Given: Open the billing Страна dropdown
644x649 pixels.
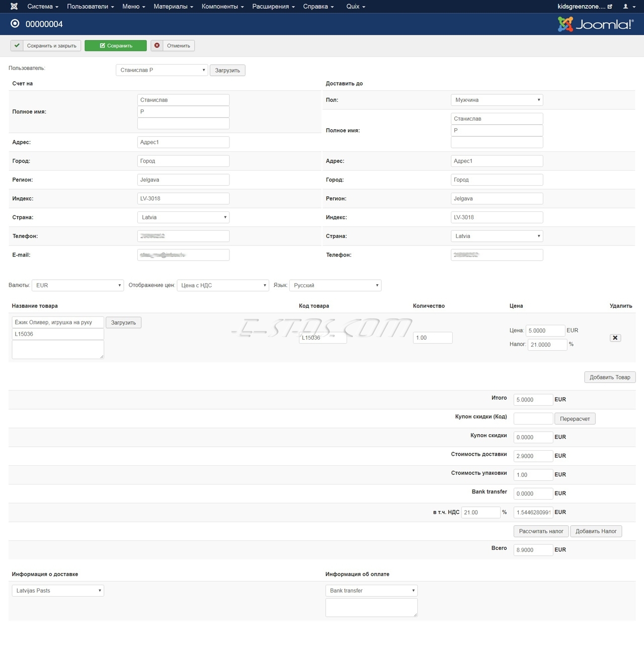Looking at the screenshot, I should pos(183,217).
